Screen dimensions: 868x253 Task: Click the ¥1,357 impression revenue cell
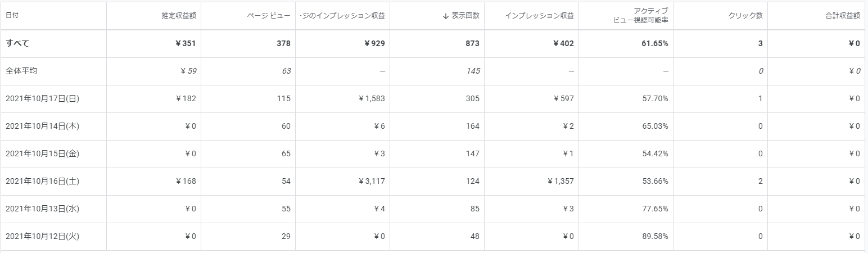(x=560, y=181)
